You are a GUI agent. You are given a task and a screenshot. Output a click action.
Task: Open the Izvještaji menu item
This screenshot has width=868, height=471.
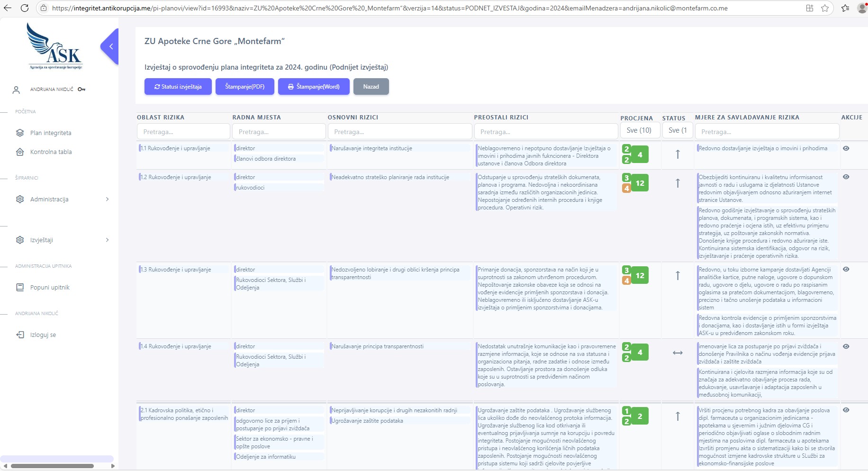click(x=42, y=240)
